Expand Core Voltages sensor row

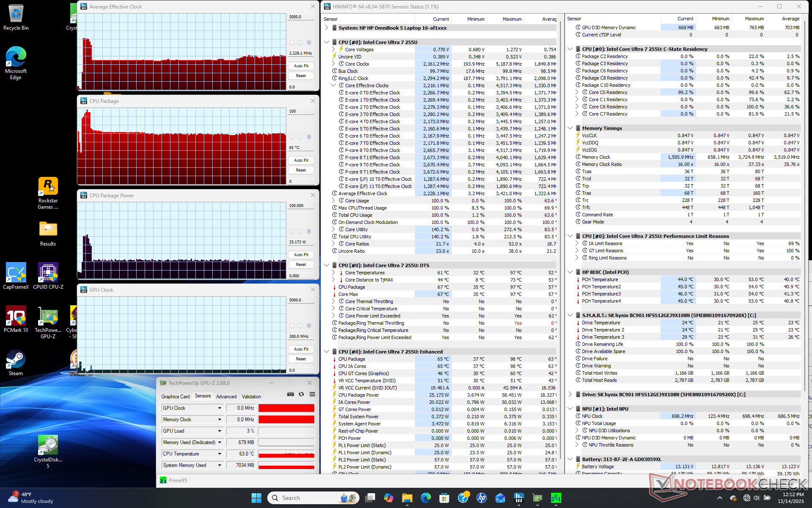333,50
